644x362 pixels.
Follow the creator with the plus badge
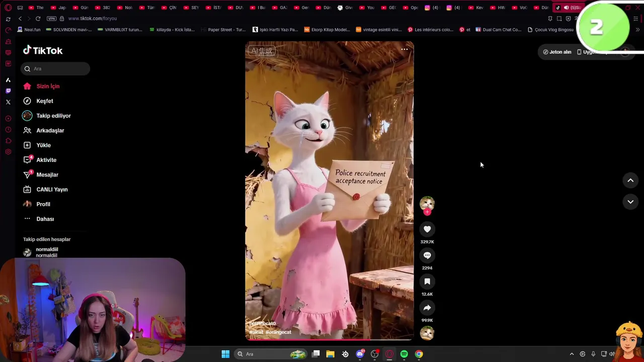pos(427,212)
